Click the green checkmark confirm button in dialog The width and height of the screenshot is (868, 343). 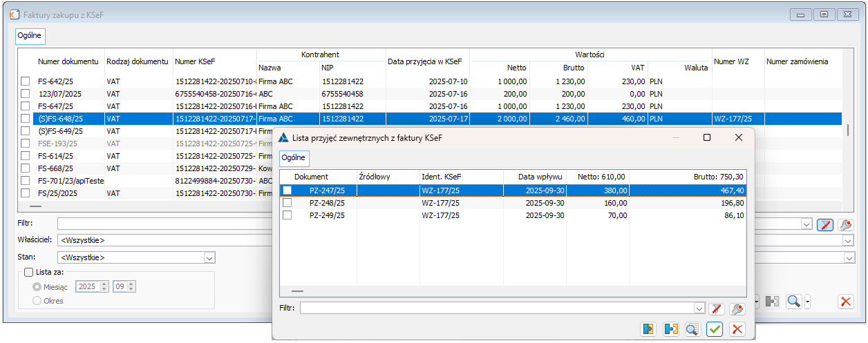coord(715,329)
